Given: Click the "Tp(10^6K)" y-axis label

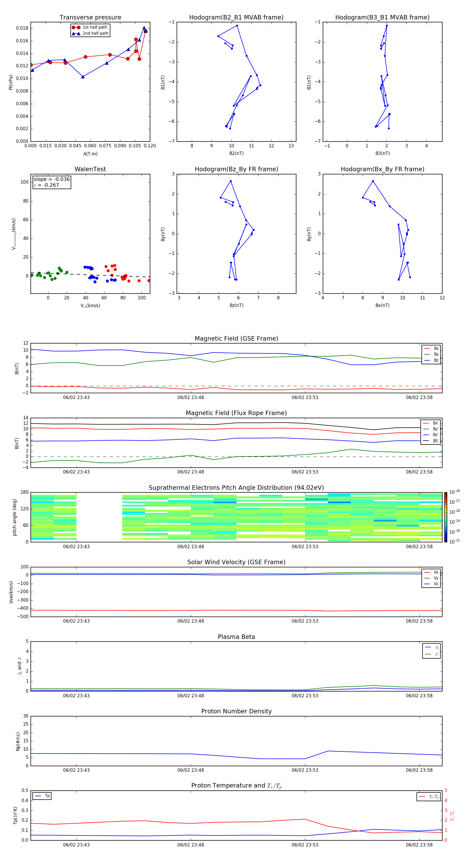Looking at the screenshot, I should point(15,815).
